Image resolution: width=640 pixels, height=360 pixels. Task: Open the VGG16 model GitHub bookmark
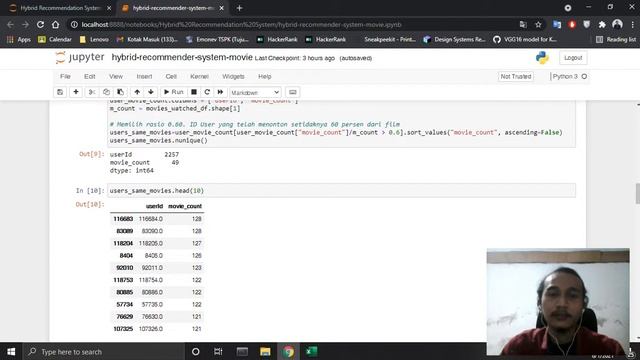525,39
